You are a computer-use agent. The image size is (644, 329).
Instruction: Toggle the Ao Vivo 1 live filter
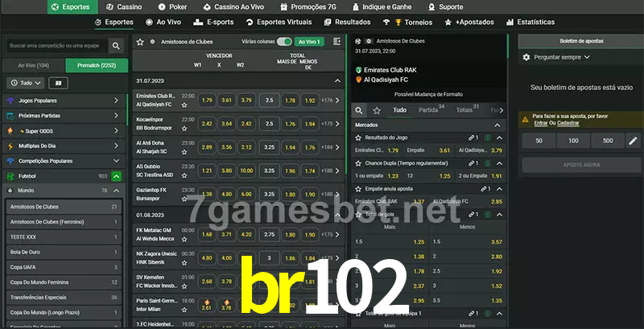[308, 41]
